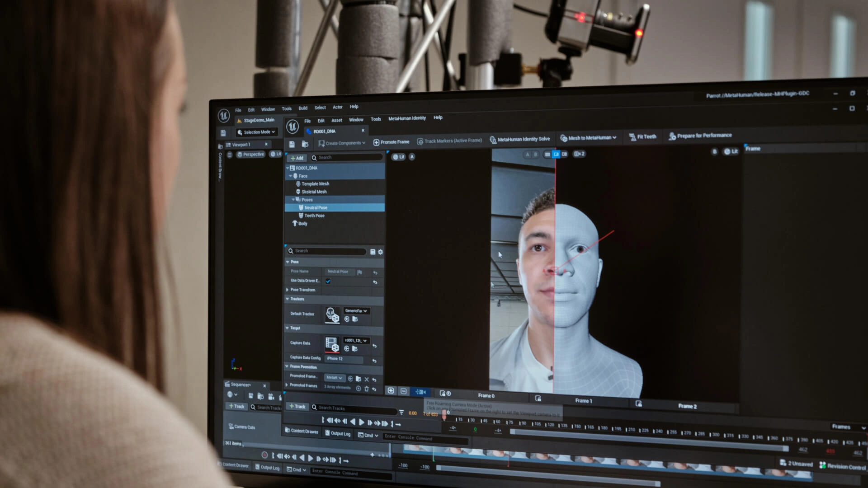
Task: Click play in the identity sequencer transport
Action: 361,422
